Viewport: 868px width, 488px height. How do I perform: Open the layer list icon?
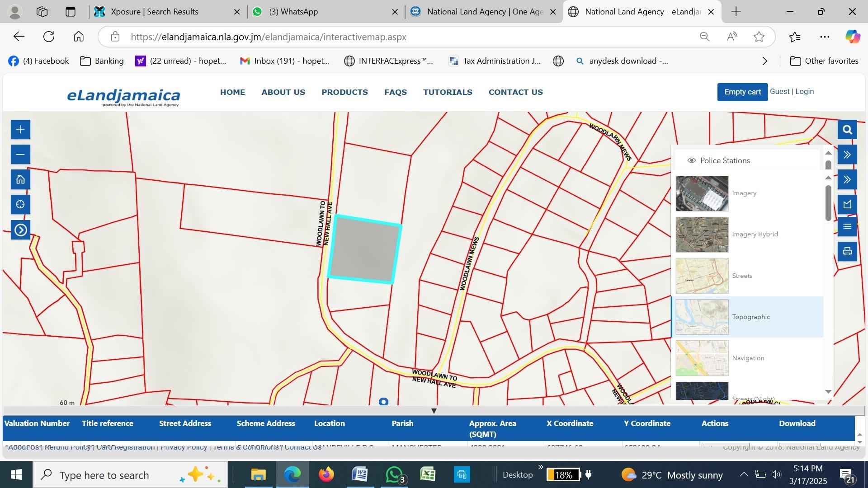pos(847,227)
